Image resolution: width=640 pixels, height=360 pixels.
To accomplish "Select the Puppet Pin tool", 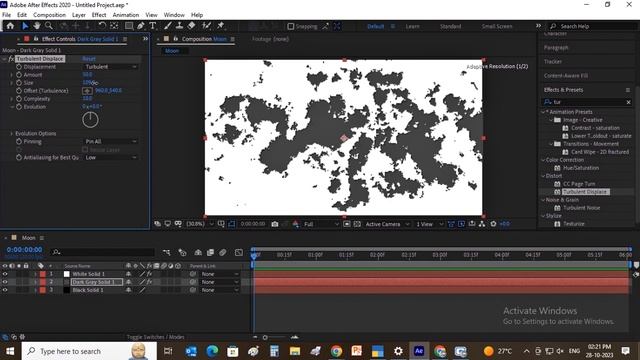I will pyautogui.click(x=221, y=26).
